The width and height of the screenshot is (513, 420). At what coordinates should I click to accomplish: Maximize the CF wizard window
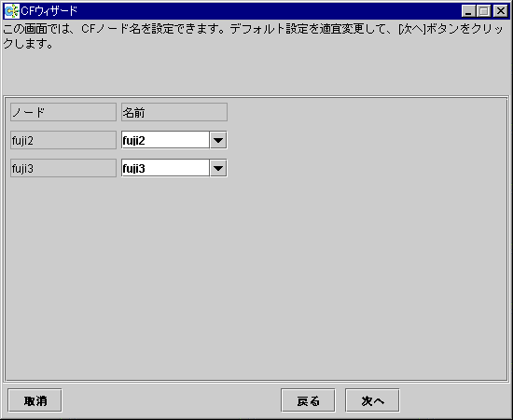coord(484,11)
